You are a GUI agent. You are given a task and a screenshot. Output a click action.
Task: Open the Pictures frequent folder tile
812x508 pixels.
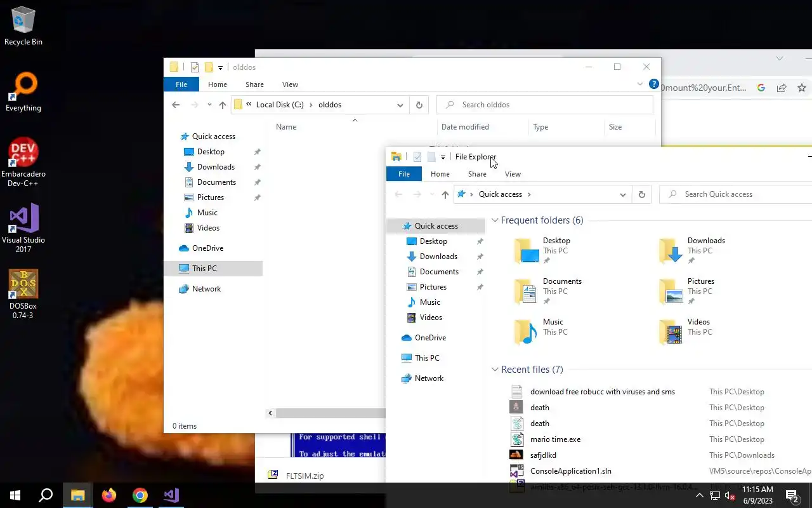tap(686, 291)
